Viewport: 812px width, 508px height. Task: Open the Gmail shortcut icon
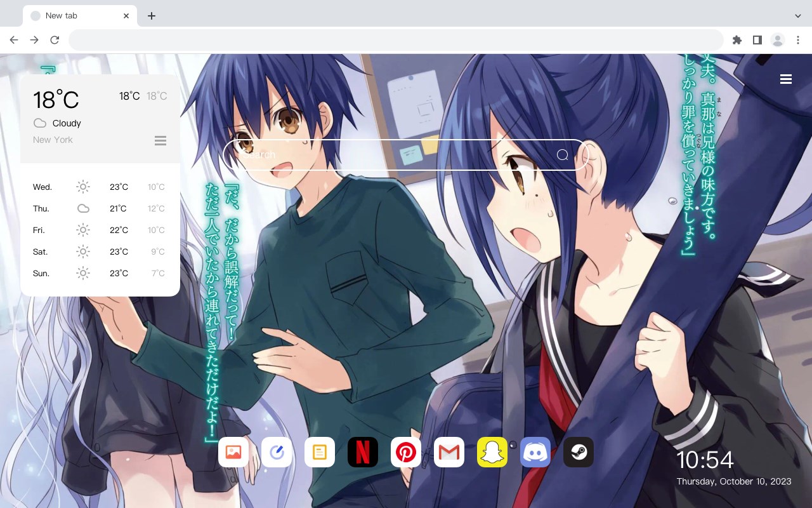point(449,452)
